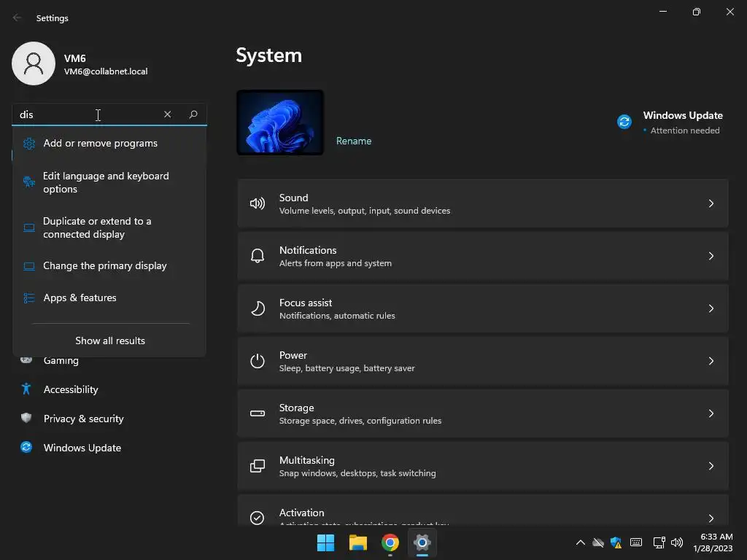Click the VM6 user avatar

34,63
